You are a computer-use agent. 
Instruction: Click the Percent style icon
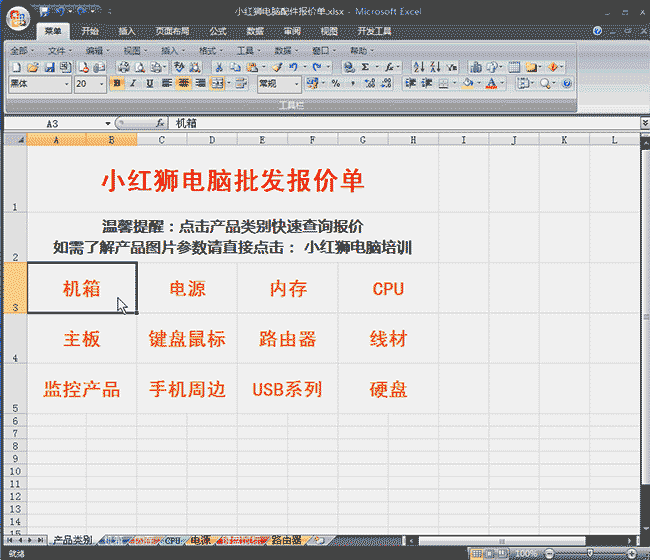[336, 84]
